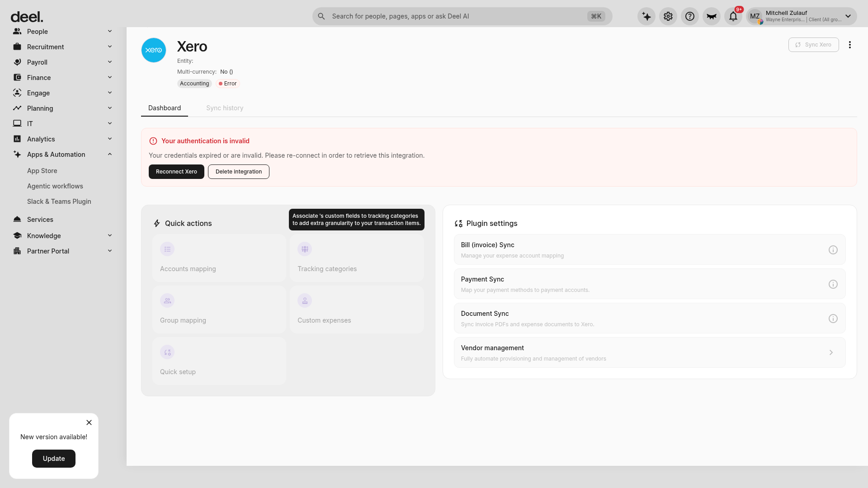The image size is (868, 488).
Task: Open Slack & Teams Plugin
Action: [x=59, y=202]
